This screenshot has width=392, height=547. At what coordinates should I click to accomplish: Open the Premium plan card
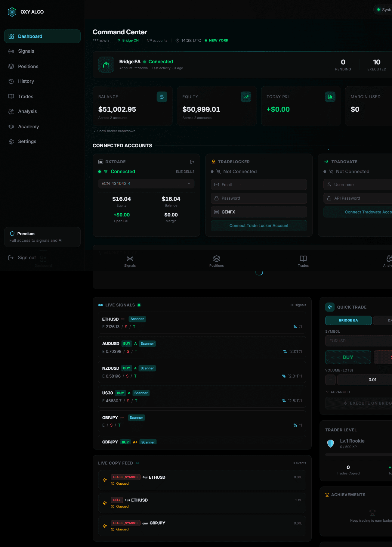pos(42,237)
